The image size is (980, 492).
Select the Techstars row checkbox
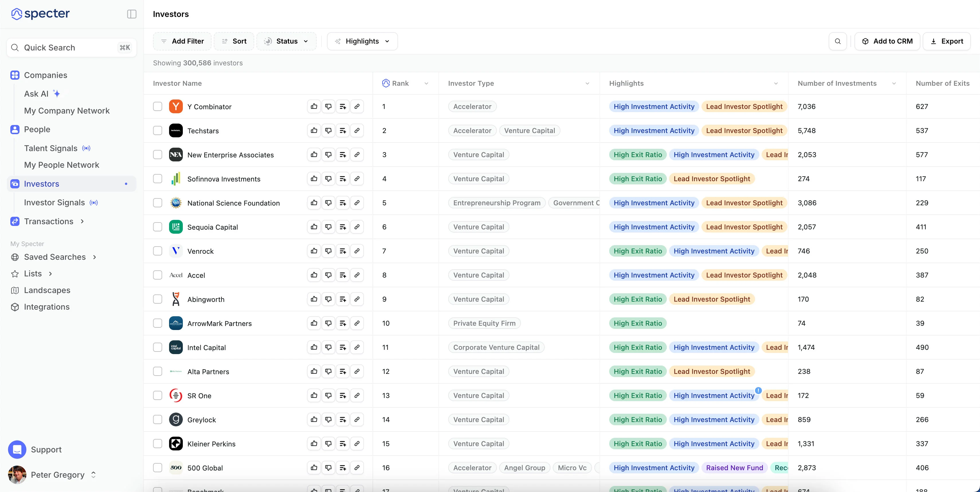coord(158,130)
